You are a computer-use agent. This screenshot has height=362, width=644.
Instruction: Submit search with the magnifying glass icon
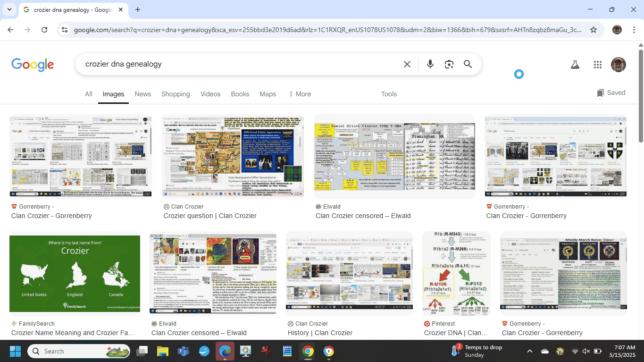click(468, 64)
